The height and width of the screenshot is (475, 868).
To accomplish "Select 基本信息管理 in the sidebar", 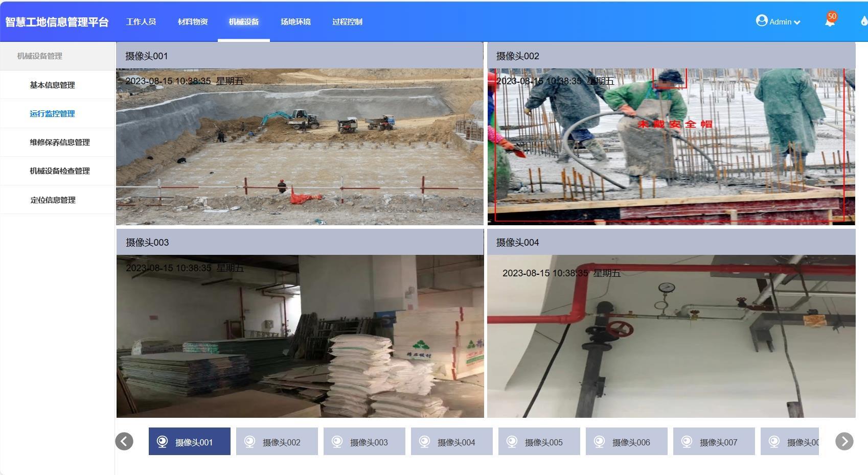I will pos(52,85).
